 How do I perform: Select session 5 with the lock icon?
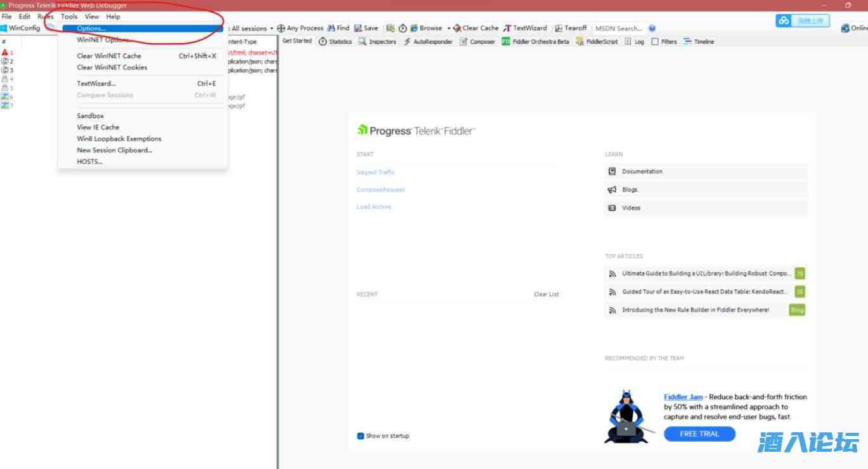point(8,88)
